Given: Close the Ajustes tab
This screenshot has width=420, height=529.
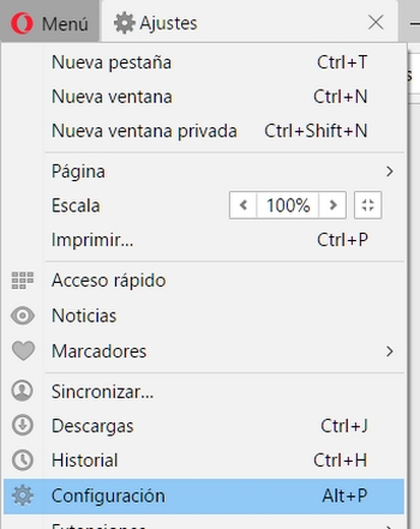Looking at the screenshot, I should click(376, 23).
